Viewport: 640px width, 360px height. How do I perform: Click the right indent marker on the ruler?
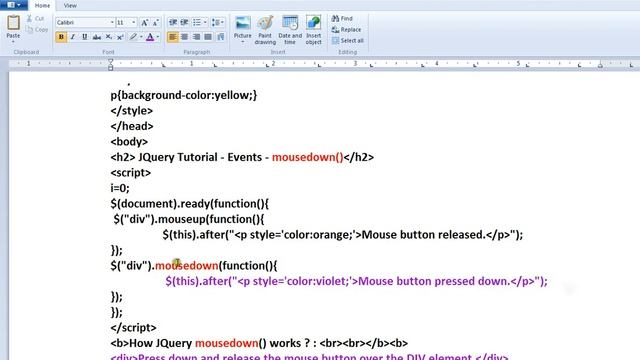[x=600, y=64]
